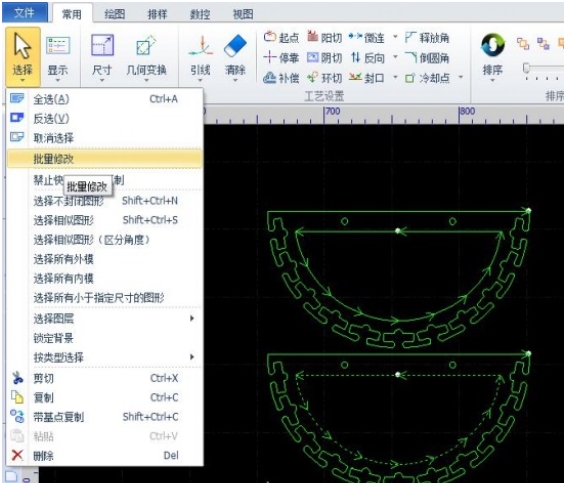Click the 清除 eraser icon
Viewport: 565px width, 483px height.
coord(235,46)
